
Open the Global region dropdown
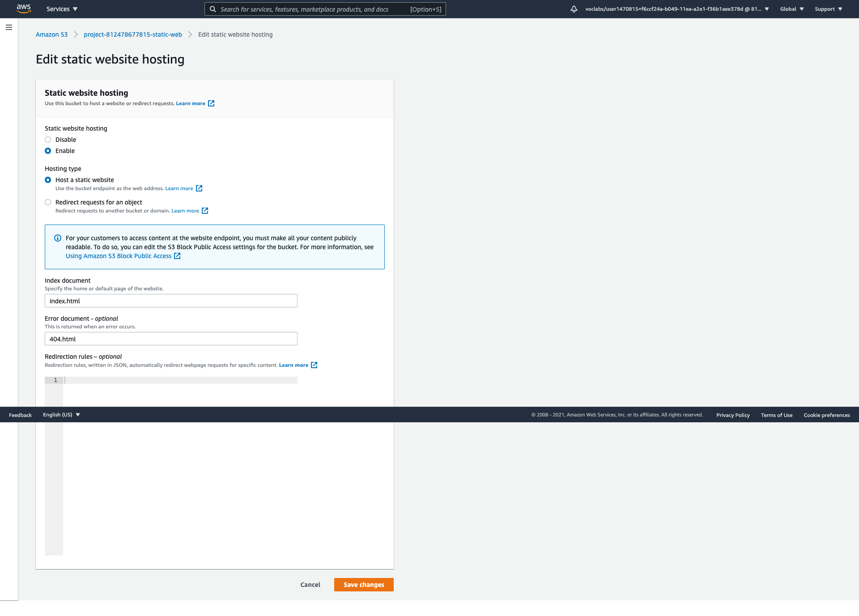791,9
